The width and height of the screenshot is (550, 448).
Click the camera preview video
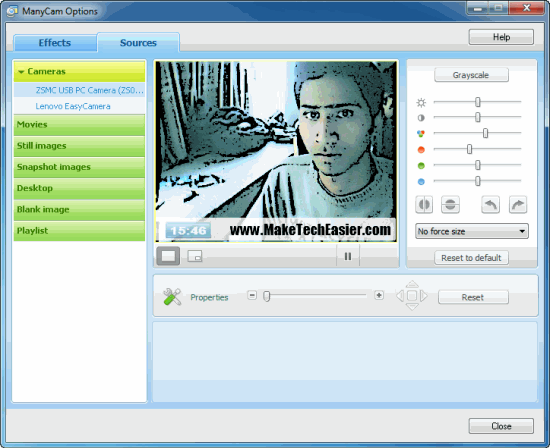pyautogui.click(x=276, y=152)
